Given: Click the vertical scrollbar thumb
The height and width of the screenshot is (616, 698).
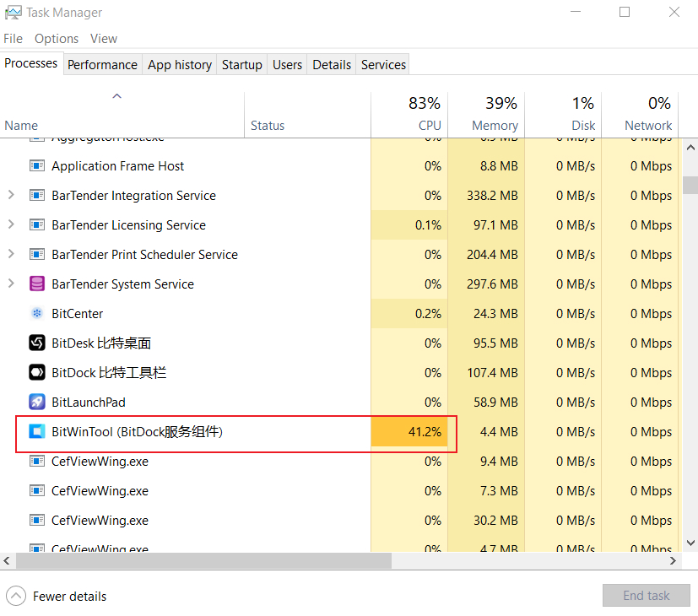Looking at the screenshot, I should [x=690, y=185].
